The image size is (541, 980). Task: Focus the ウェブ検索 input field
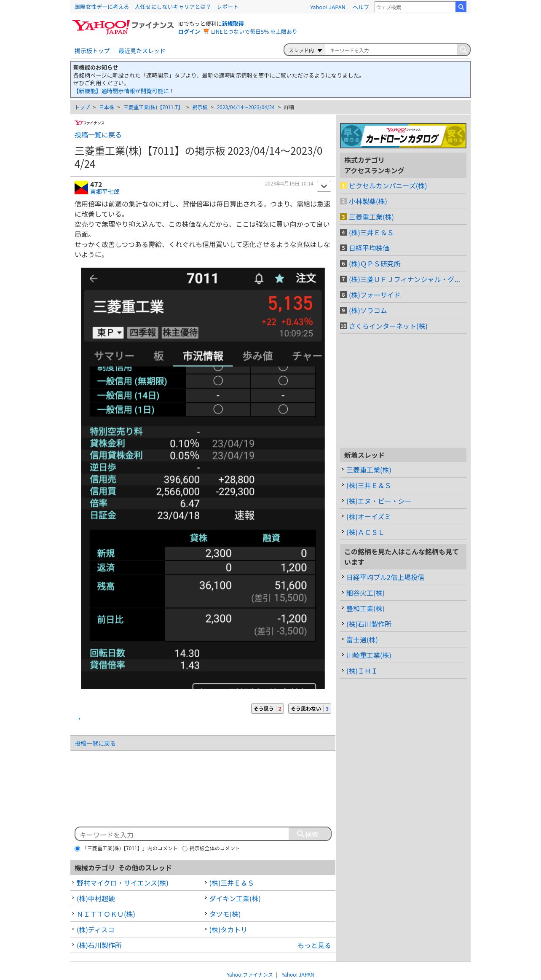pos(415,7)
